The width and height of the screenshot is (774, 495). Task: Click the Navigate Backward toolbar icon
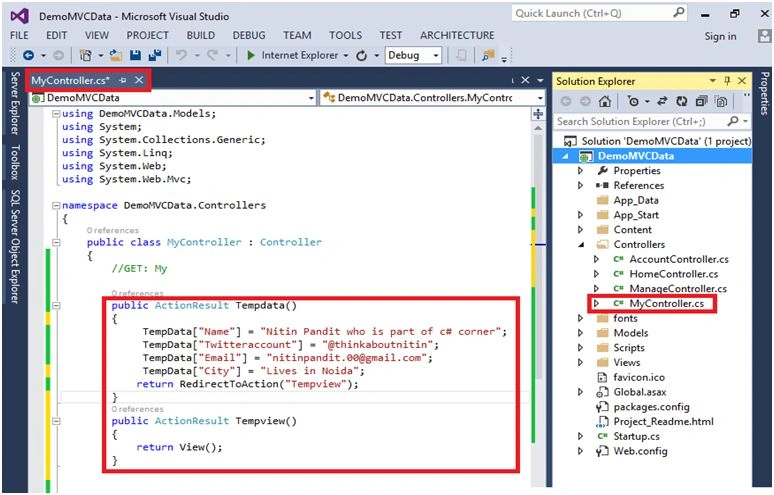28,55
